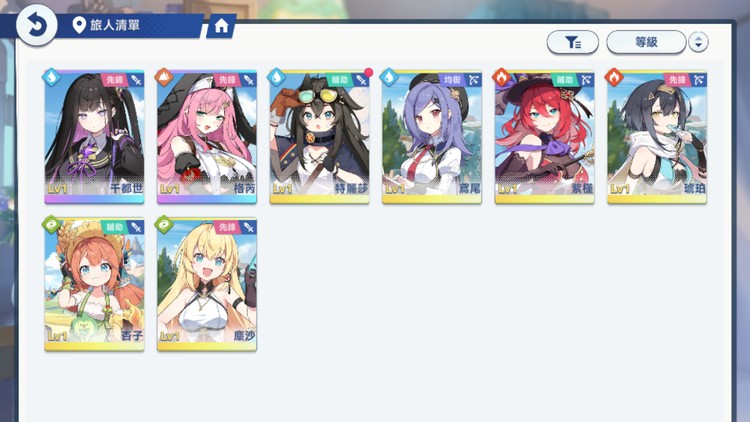
Task: Open the 特麗莎 character card
Action: [320, 137]
